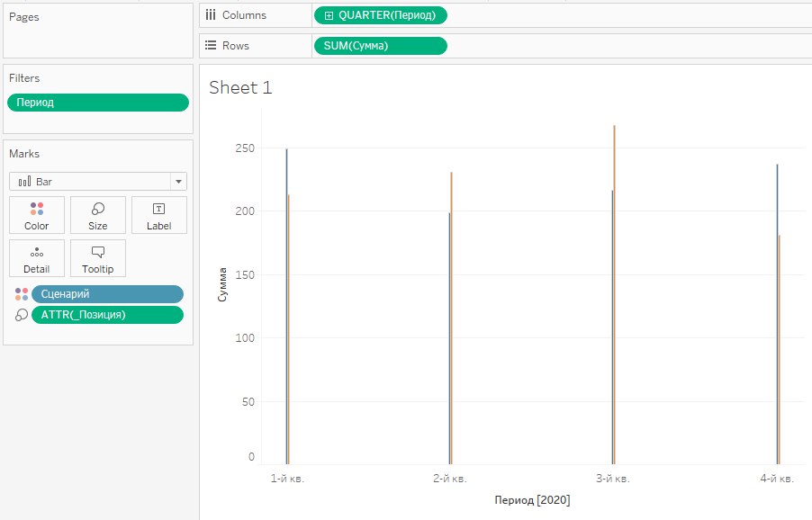Click the Pages shelf label

[x=23, y=17]
